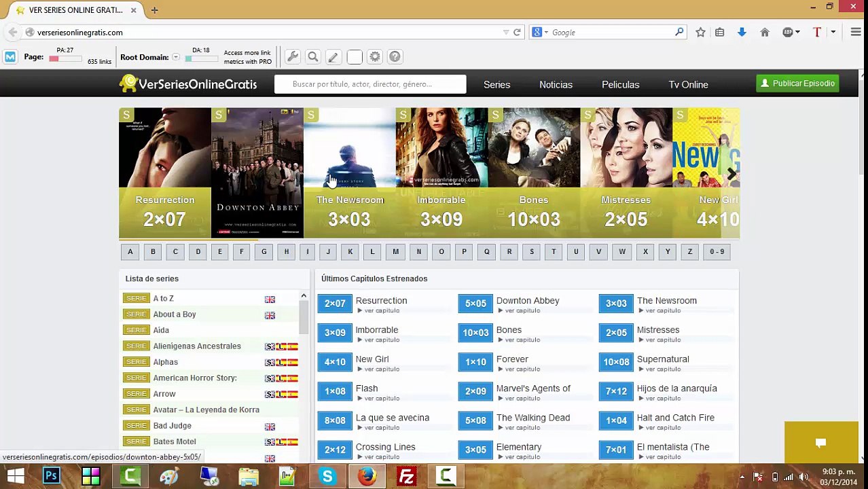The image size is (868, 489).
Task: Click the Moz magnifier search icon
Action: [x=313, y=57]
